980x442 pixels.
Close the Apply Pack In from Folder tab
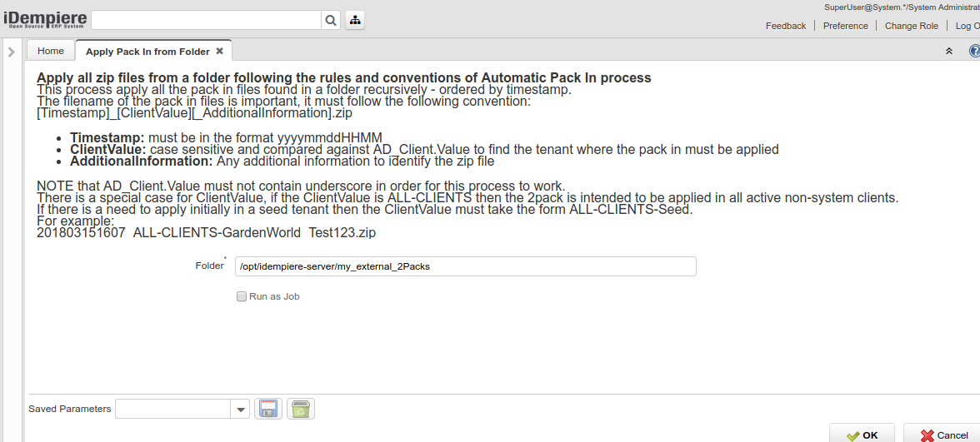pos(219,51)
